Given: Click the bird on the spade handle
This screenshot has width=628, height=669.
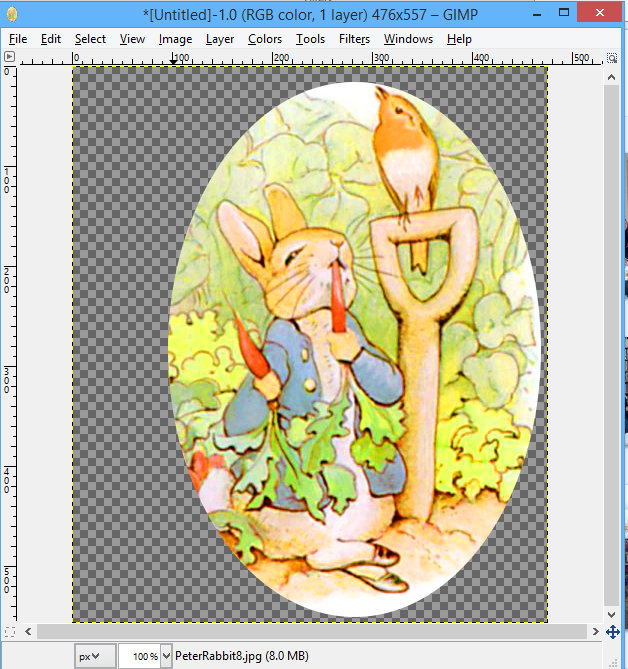Looking at the screenshot, I should 407,149.
